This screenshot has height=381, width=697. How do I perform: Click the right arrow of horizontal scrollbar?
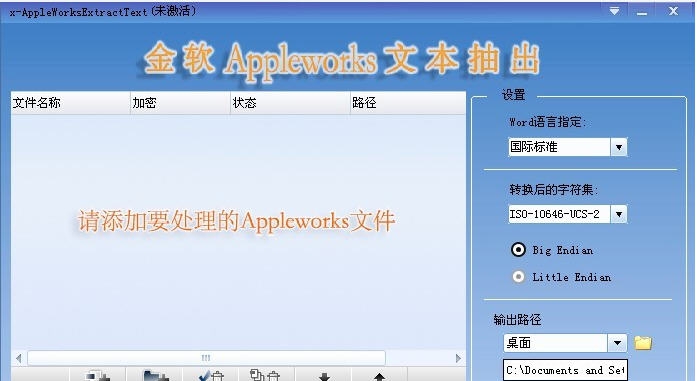pos(458,358)
